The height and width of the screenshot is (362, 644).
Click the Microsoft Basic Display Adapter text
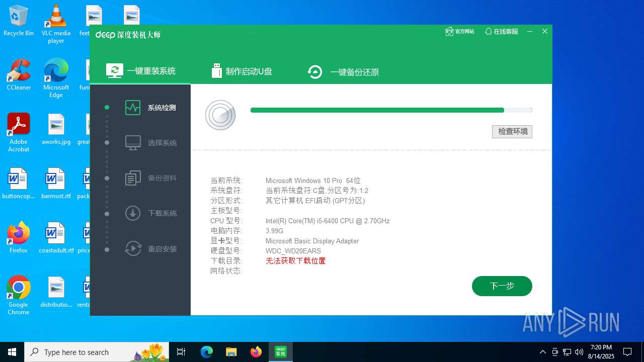312,241
